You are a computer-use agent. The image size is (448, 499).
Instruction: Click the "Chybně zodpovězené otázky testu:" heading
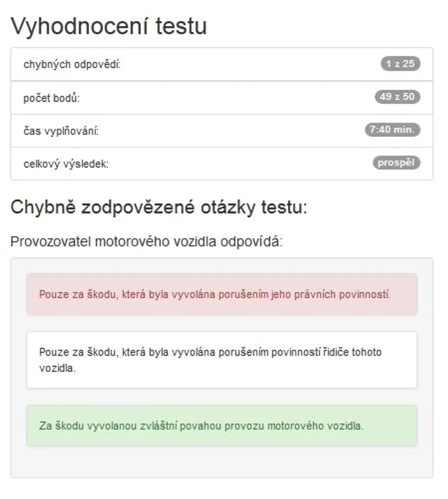[x=158, y=208]
